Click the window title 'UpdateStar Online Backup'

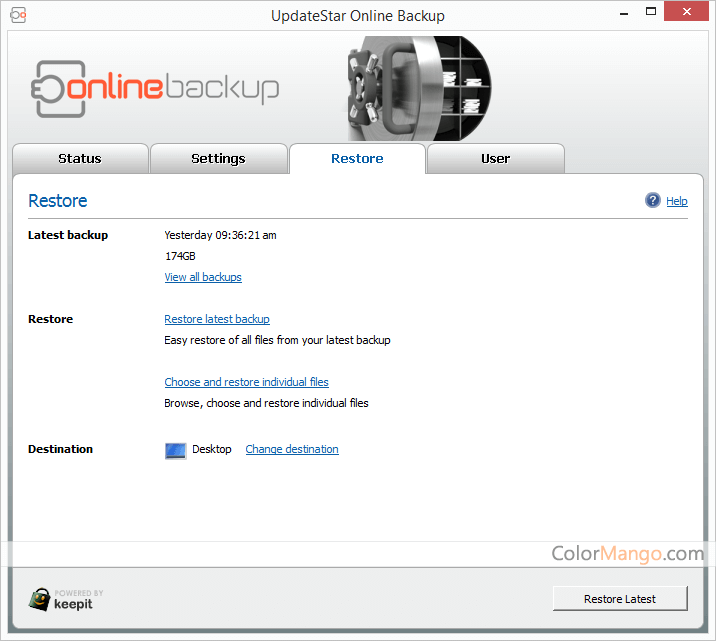tap(358, 16)
